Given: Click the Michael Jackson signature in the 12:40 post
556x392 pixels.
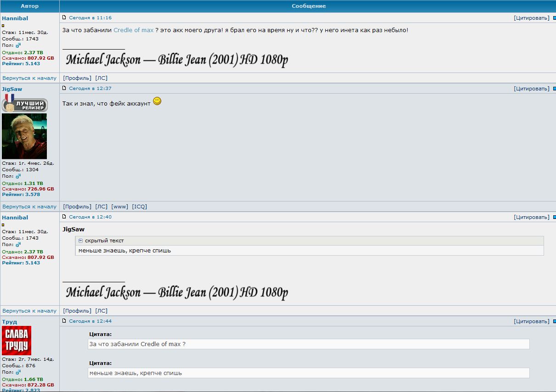Looking at the screenshot, I should tap(176, 292).
